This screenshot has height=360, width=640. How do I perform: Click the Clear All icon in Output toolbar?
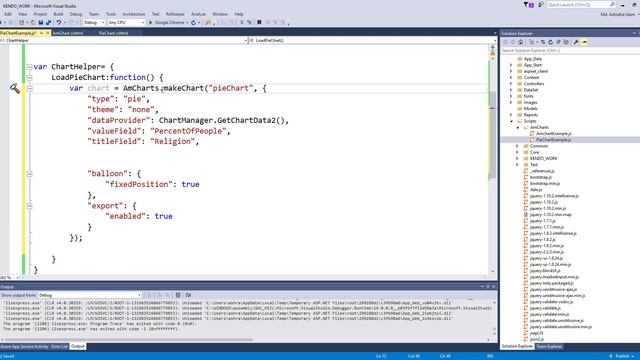click(x=178, y=295)
